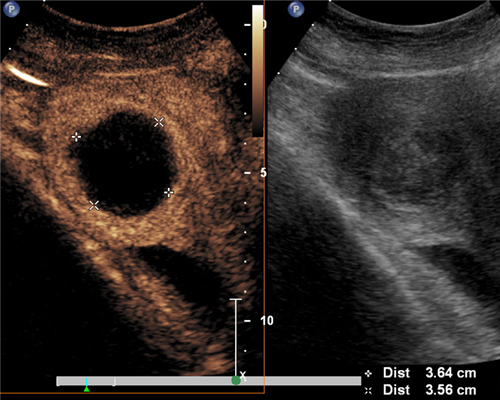Click the 5 cm depth scale label
The width and height of the screenshot is (500, 400).
coord(263,173)
